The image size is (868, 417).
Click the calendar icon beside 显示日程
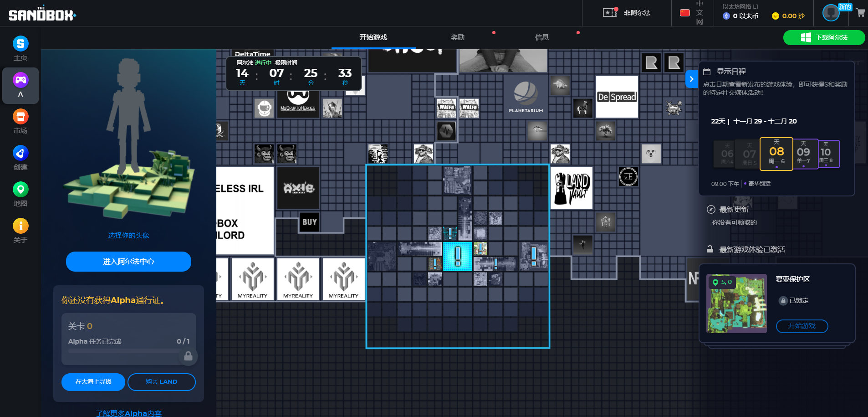(707, 72)
